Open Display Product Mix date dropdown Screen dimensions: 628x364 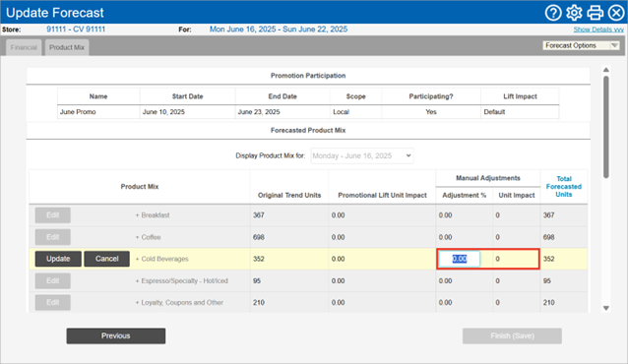(x=362, y=155)
